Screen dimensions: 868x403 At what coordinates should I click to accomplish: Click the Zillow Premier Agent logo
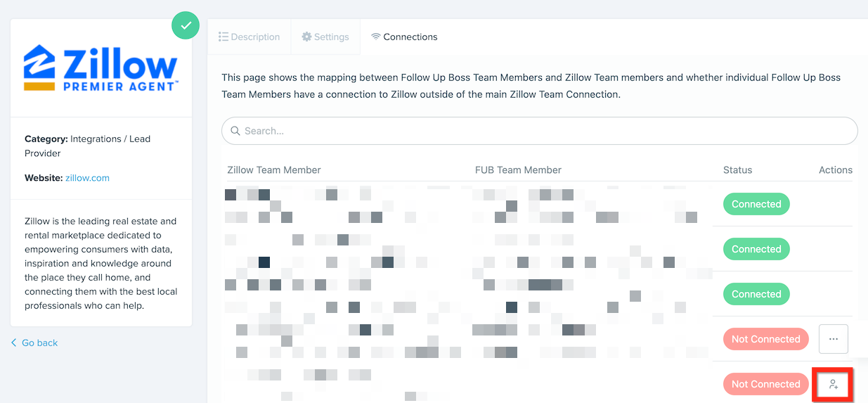click(x=101, y=68)
